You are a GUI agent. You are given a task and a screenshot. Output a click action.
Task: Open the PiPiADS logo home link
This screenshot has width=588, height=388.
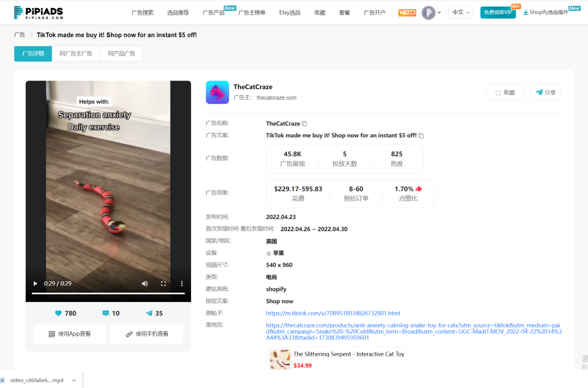(38, 13)
